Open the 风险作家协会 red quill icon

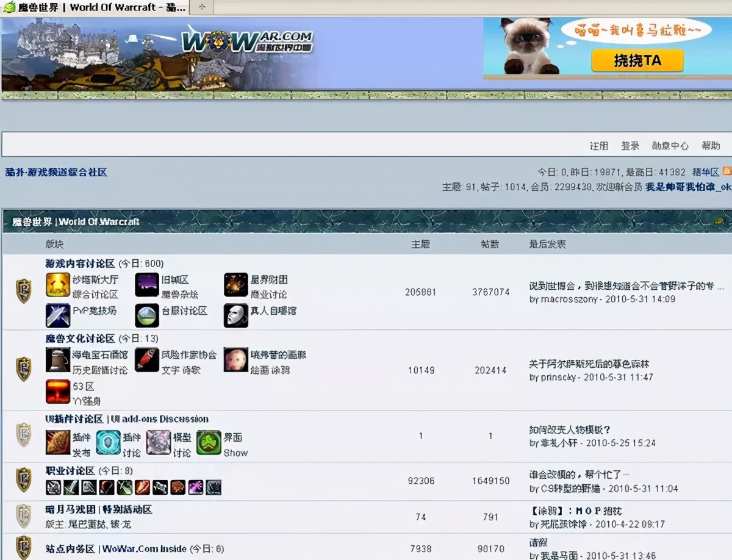tap(146, 358)
